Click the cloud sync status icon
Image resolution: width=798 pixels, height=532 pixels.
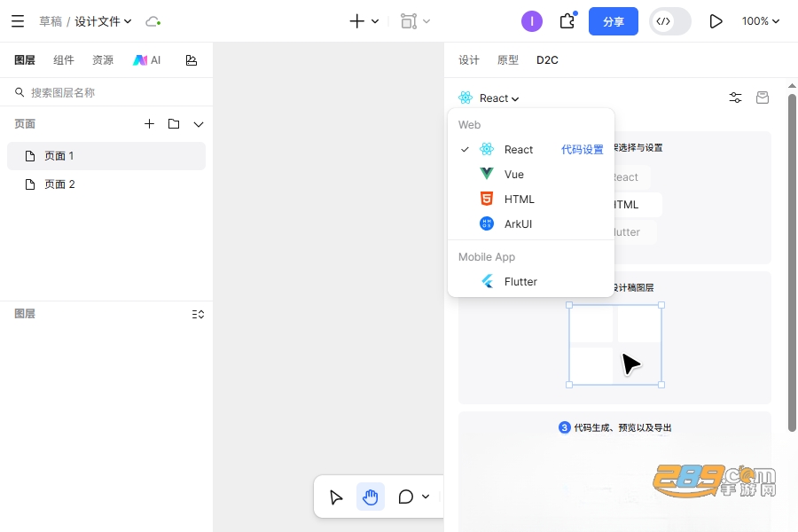click(x=153, y=21)
